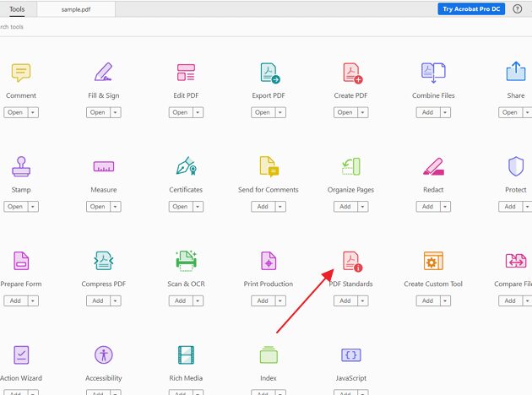This screenshot has width=532, height=395.
Task: Click the Stamp tool icon
Action: coord(21,166)
